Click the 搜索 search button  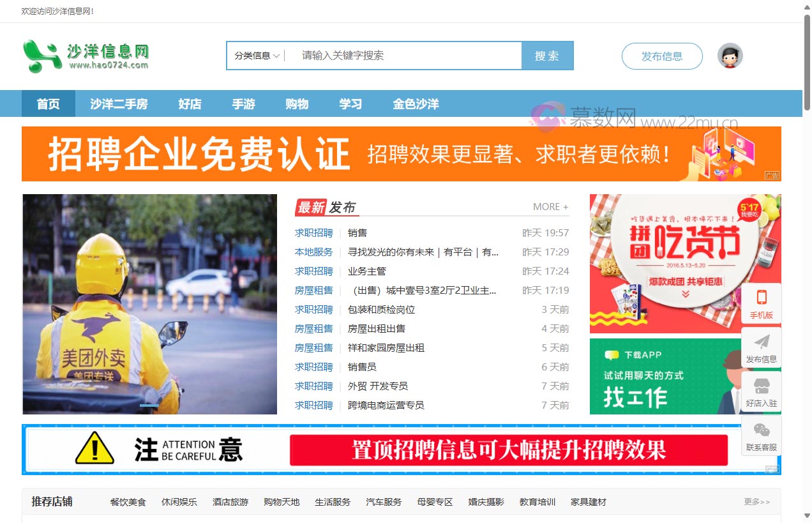[x=547, y=56]
